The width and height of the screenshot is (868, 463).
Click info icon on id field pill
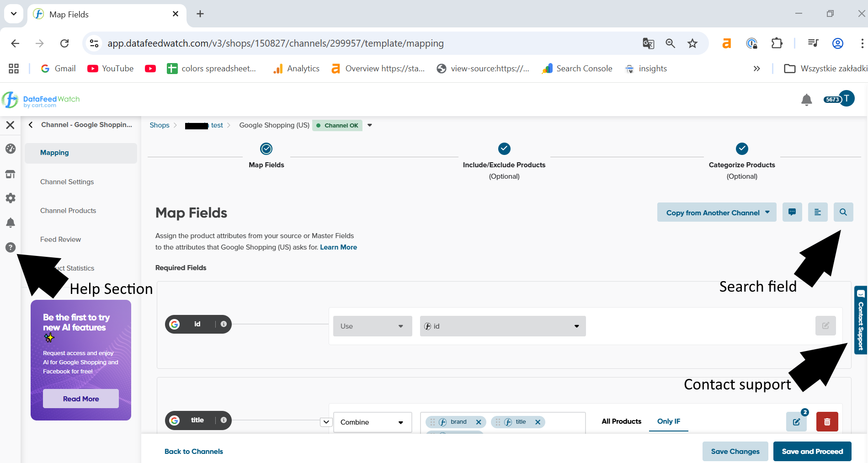click(x=224, y=324)
